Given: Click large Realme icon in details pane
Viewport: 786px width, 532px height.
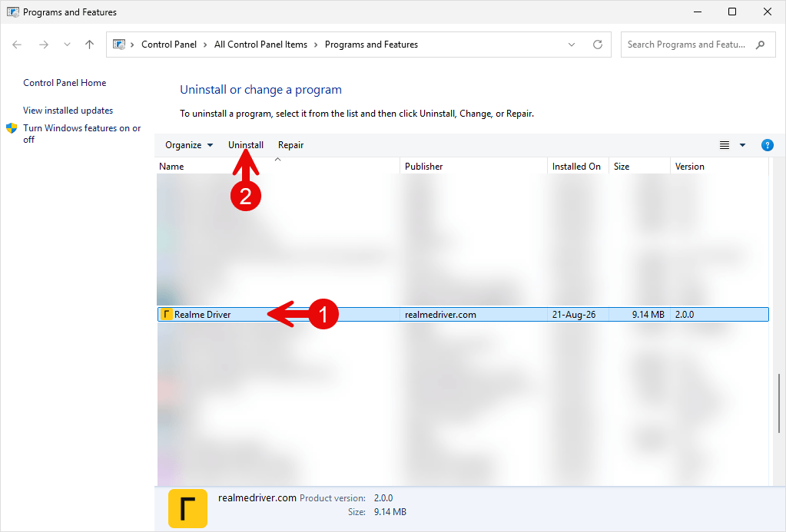Looking at the screenshot, I should click(x=187, y=508).
